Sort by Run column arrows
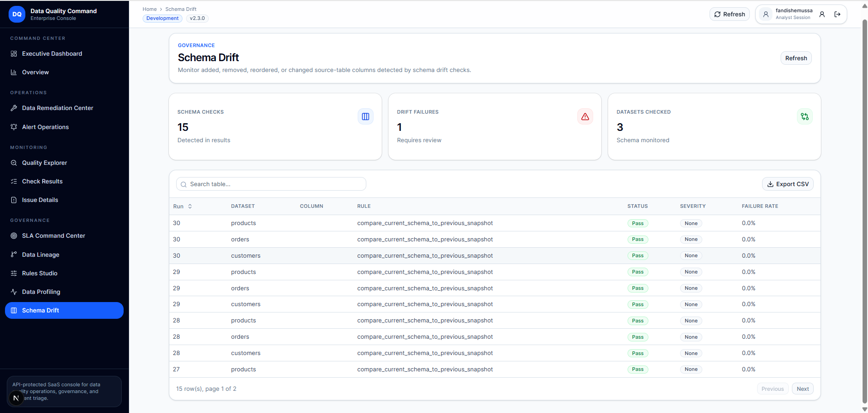 190,206
